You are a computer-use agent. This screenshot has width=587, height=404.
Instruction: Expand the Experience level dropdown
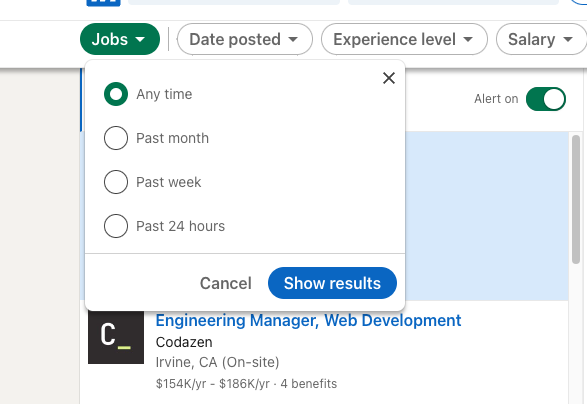(x=404, y=39)
